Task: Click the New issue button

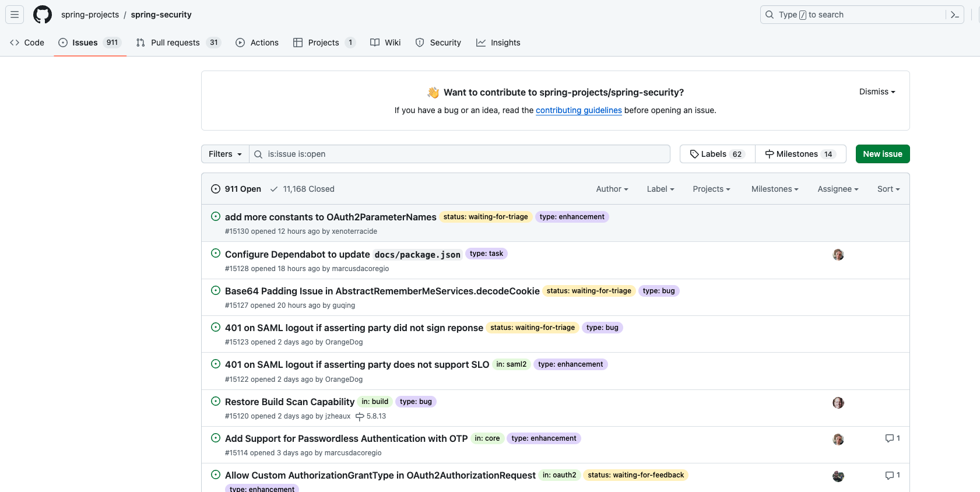Action: 883,154
